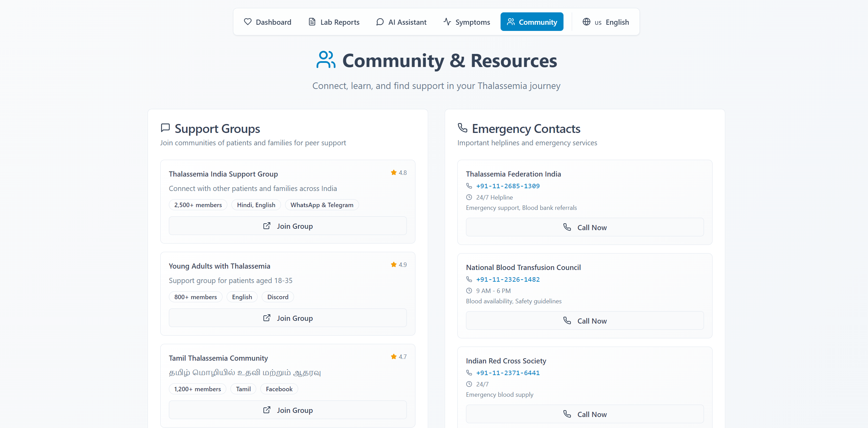
Task: Click the chat bubble icon for AI Assistant
Action: tap(380, 22)
